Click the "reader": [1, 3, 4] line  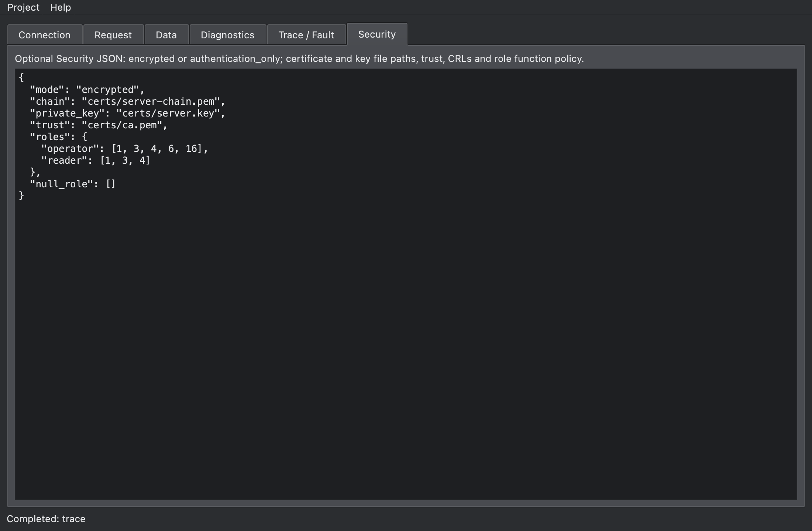96,160
